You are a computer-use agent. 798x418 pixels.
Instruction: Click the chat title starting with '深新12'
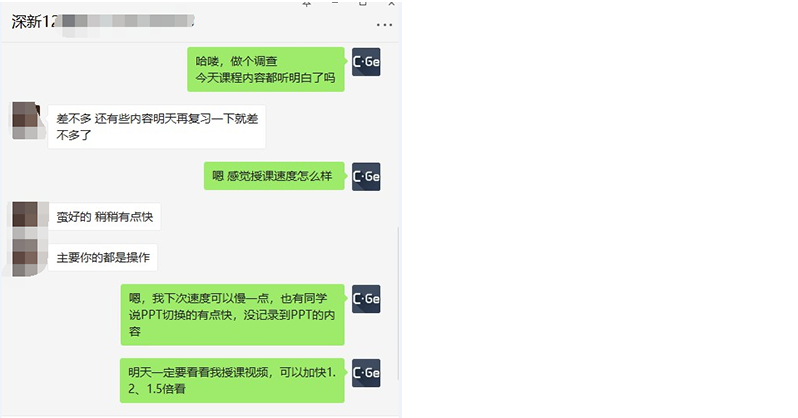click(x=103, y=22)
